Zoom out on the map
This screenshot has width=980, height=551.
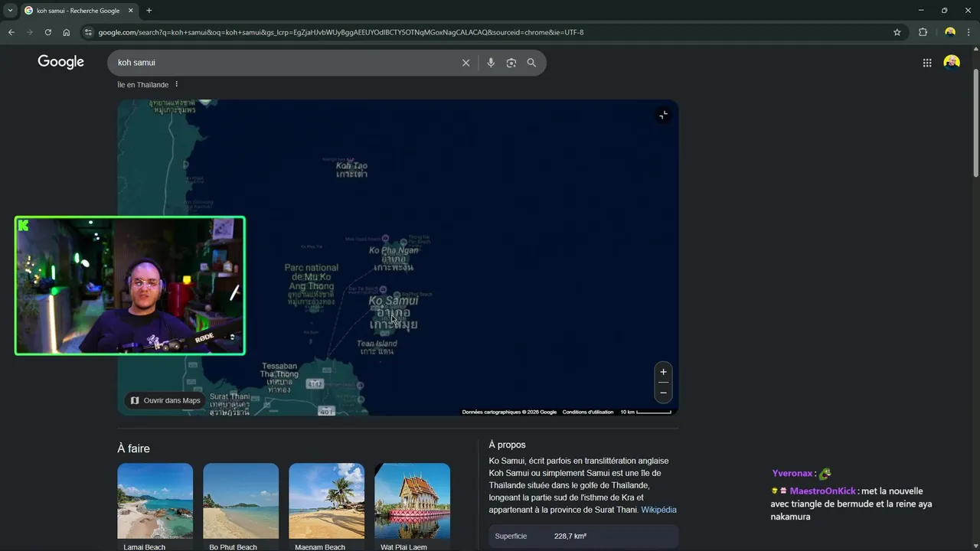tap(663, 393)
